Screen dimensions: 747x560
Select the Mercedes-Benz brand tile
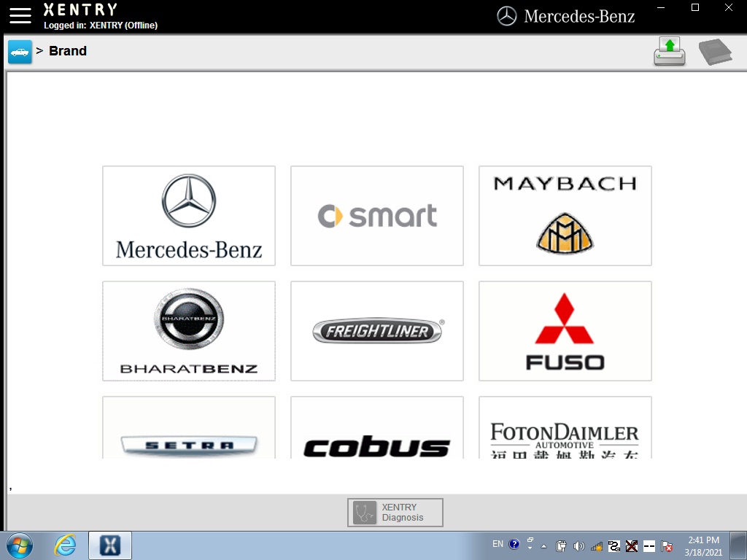pyautogui.click(x=189, y=216)
